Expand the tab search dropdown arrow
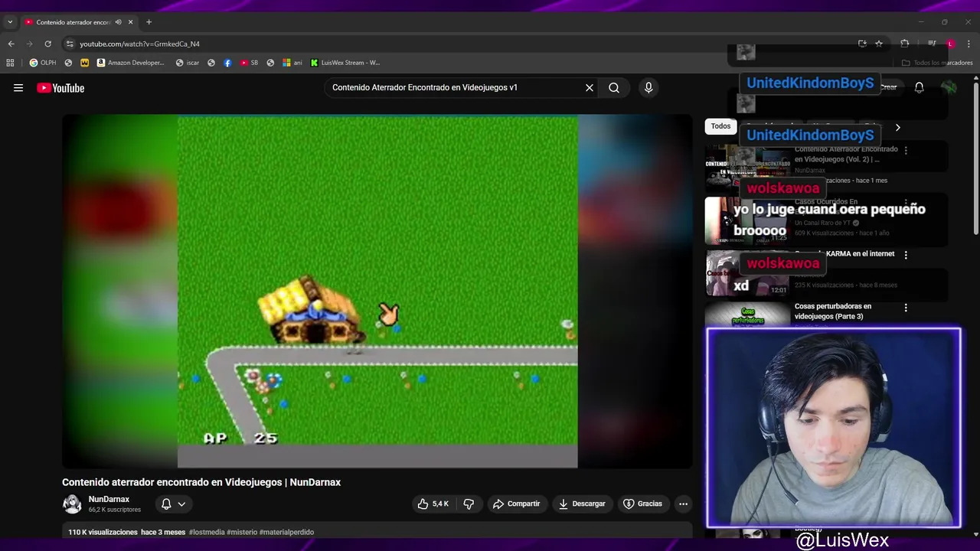Image resolution: width=980 pixels, height=551 pixels. pyautogui.click(x=10, y=22)
